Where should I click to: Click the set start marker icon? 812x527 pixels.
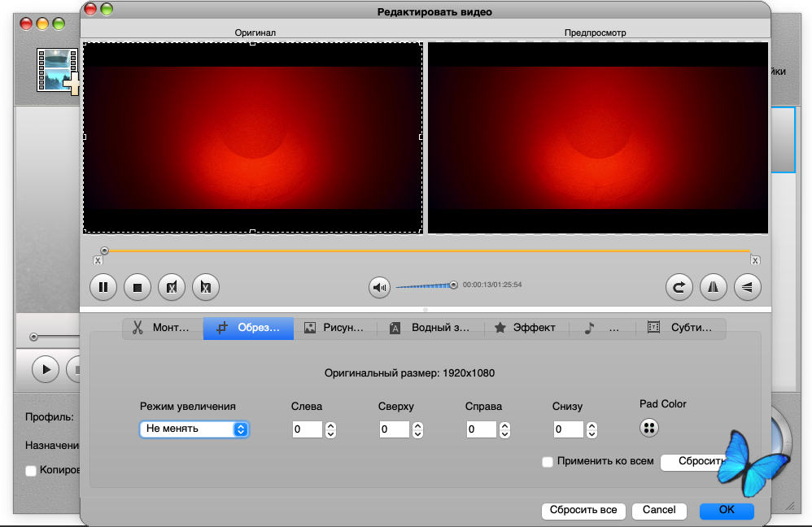pyautogui.click(x=172, y=286)
